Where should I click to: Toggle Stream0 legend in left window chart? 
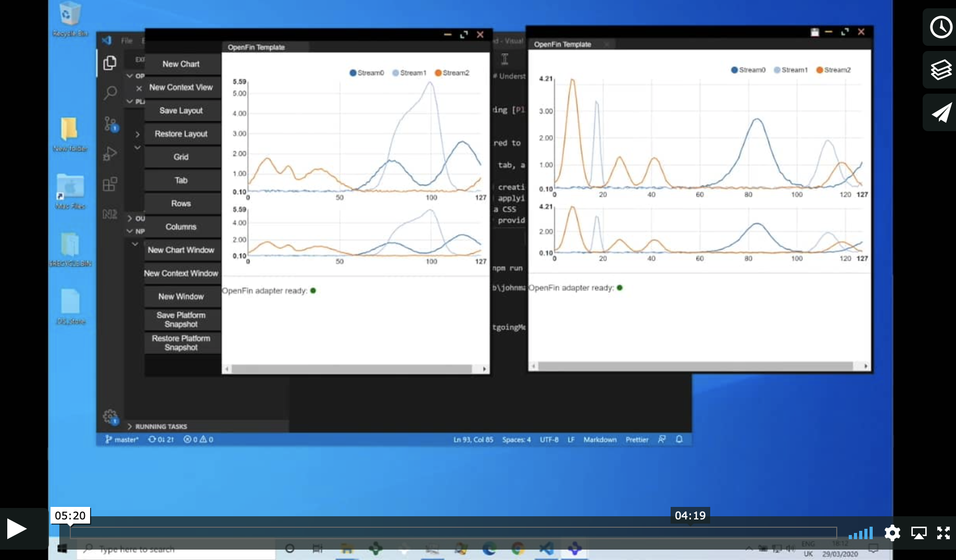tap(367, 73)
